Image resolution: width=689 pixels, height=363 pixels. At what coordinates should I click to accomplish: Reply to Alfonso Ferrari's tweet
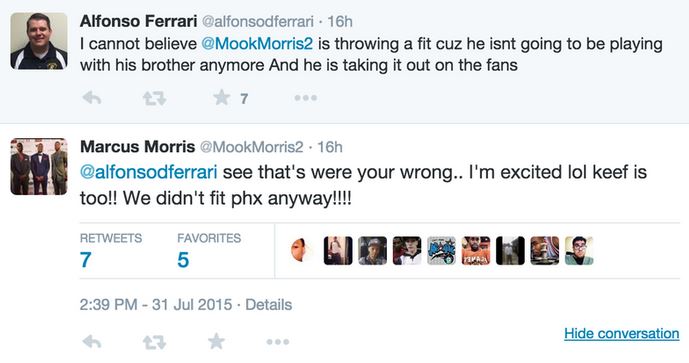[92, 98]
